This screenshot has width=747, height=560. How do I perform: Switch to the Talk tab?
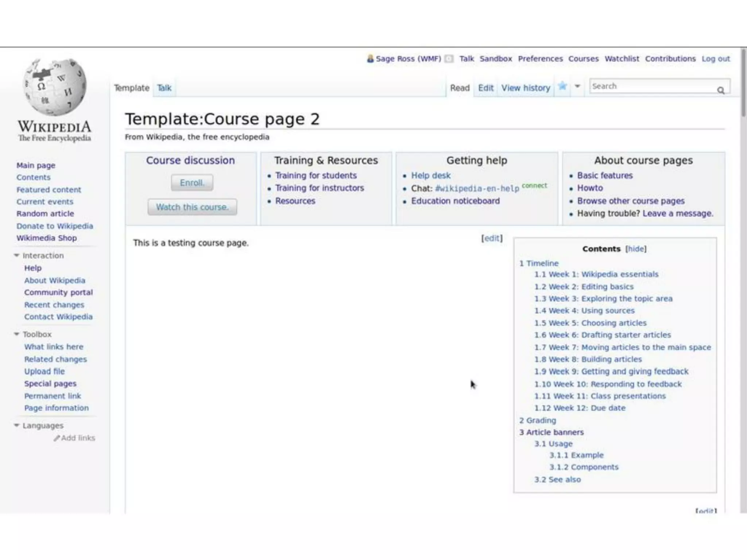pyautogui.click(x=164, y=88)
